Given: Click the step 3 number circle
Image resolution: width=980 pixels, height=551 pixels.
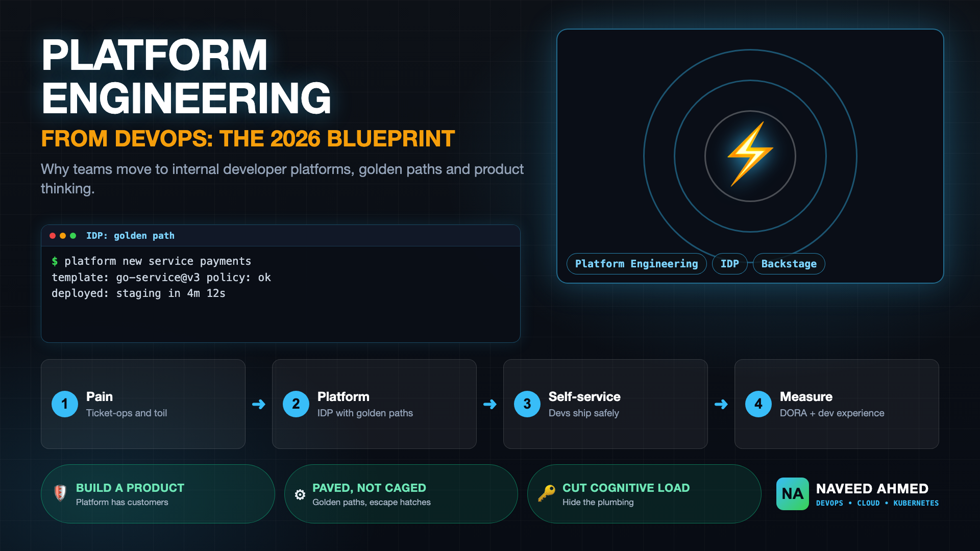Looking at the screenshot, I should coord(527,404).
